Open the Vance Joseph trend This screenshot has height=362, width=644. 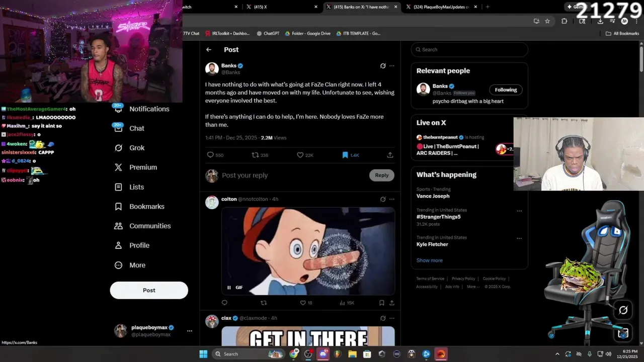click(433, 196)
